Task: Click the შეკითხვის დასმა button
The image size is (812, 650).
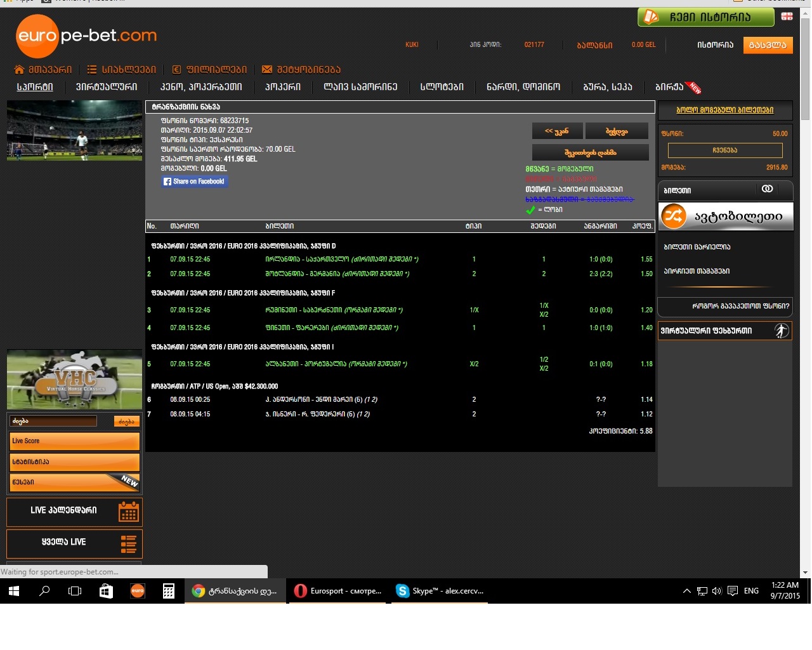Action: [590, 152]
